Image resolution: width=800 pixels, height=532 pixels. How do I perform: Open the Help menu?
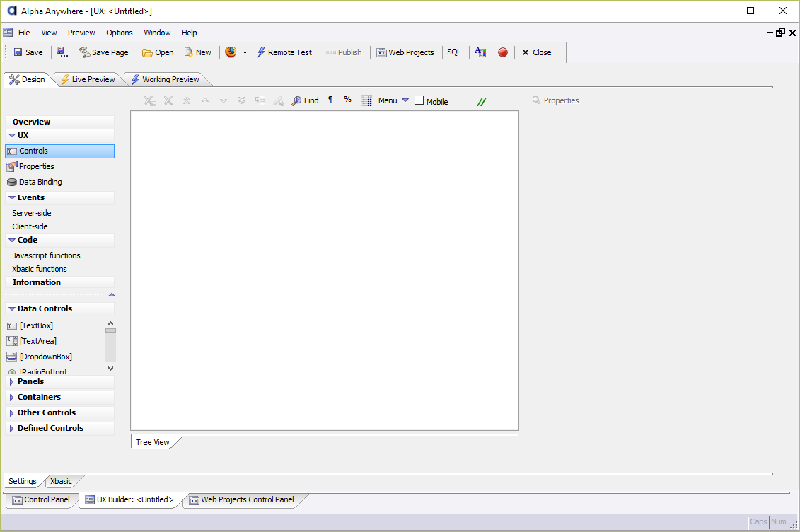click(x=190, y=33)
